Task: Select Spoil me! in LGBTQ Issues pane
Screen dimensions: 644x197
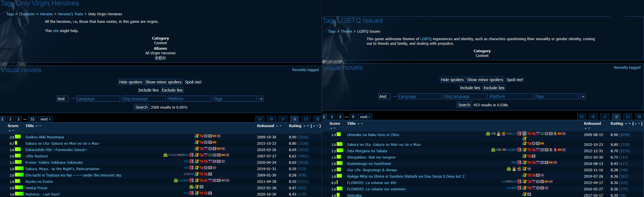Action: [515, 80]
